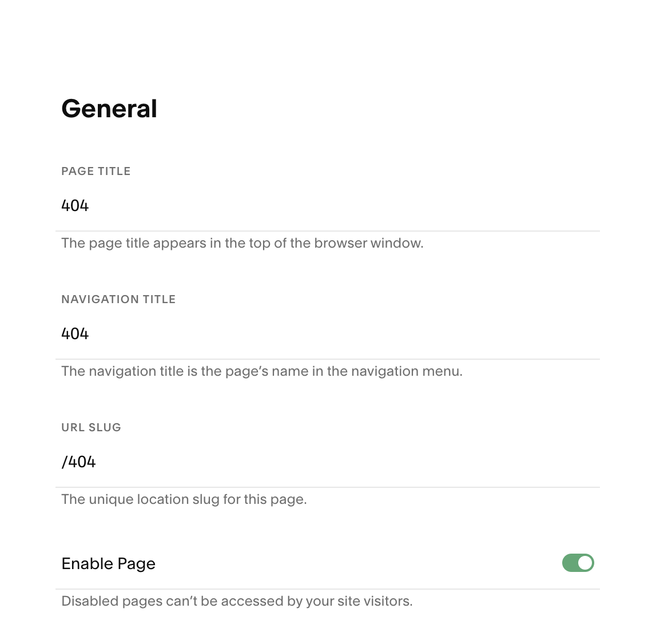Click the 'Enable Page' label text

pyautogui.click(x=109, y=564)
